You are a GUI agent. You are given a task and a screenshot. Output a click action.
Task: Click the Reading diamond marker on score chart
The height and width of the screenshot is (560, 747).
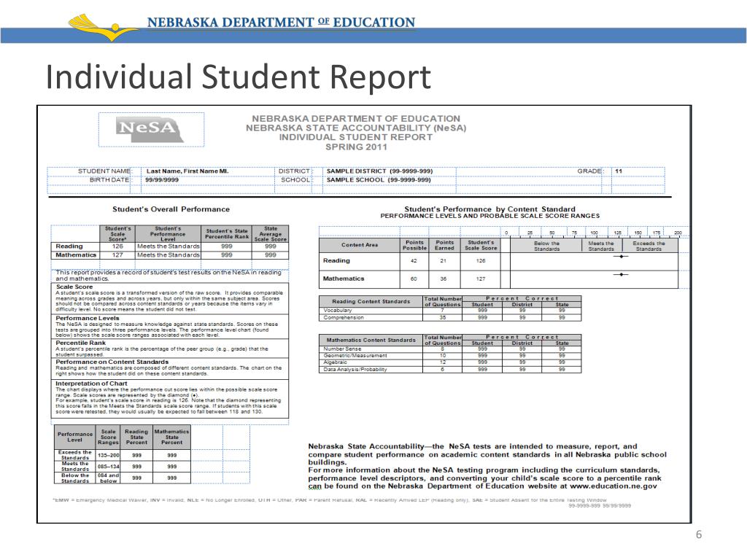click(621, 257)
